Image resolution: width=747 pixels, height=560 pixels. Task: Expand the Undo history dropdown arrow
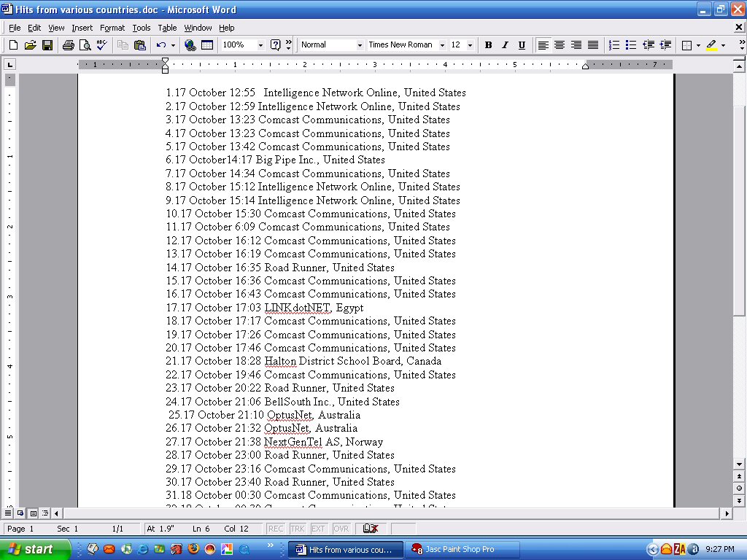(173, 45)
